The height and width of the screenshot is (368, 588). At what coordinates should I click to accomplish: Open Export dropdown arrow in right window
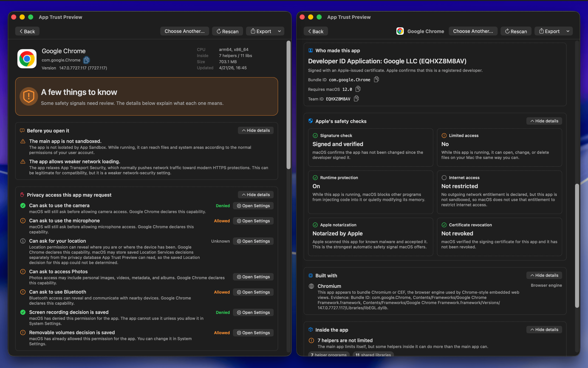point(568,31)
